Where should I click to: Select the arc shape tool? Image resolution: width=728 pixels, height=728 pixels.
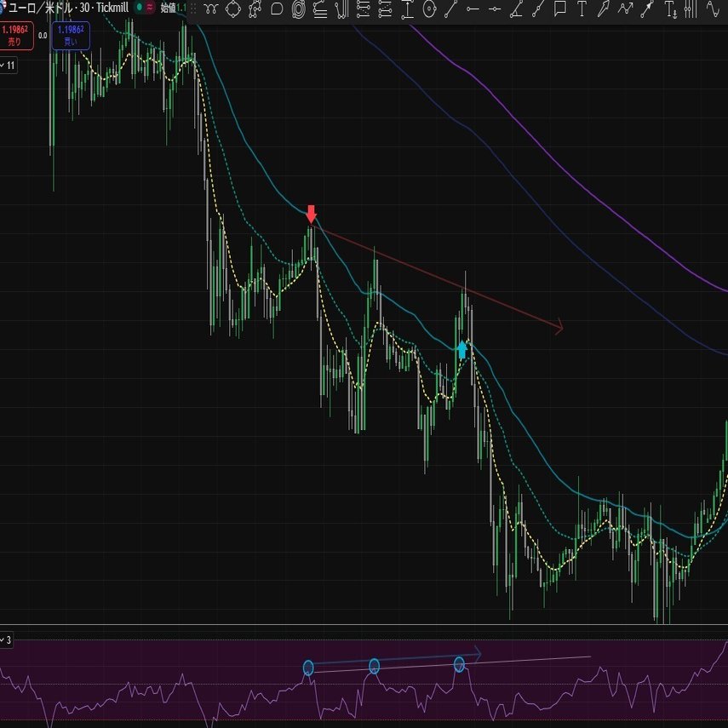(x=277, y=9)
